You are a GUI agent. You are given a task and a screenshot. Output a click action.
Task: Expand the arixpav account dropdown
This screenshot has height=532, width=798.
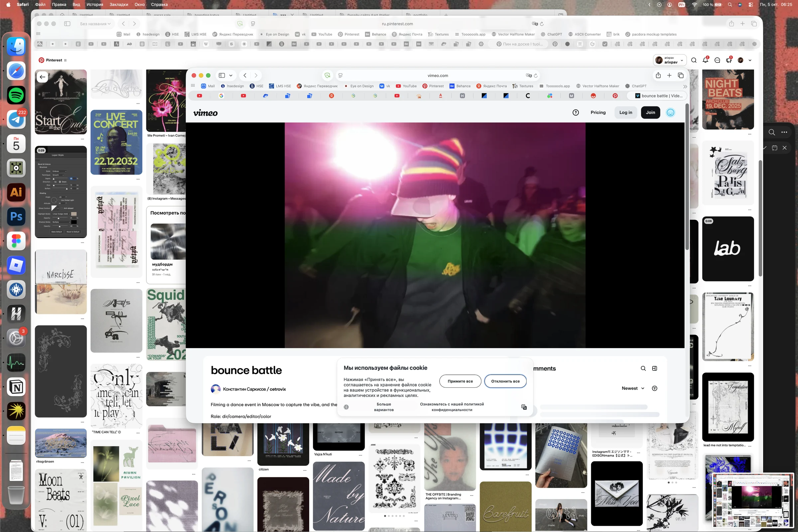click(670, 60)
